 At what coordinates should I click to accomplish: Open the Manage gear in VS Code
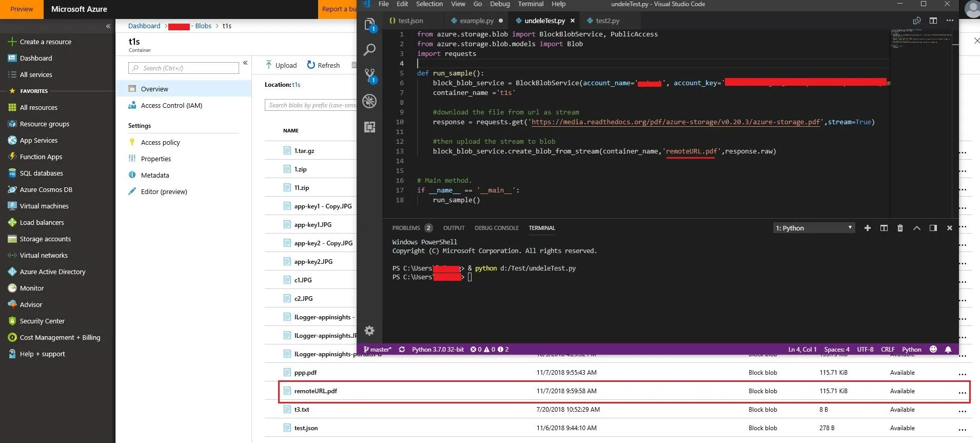coord(369,331)
